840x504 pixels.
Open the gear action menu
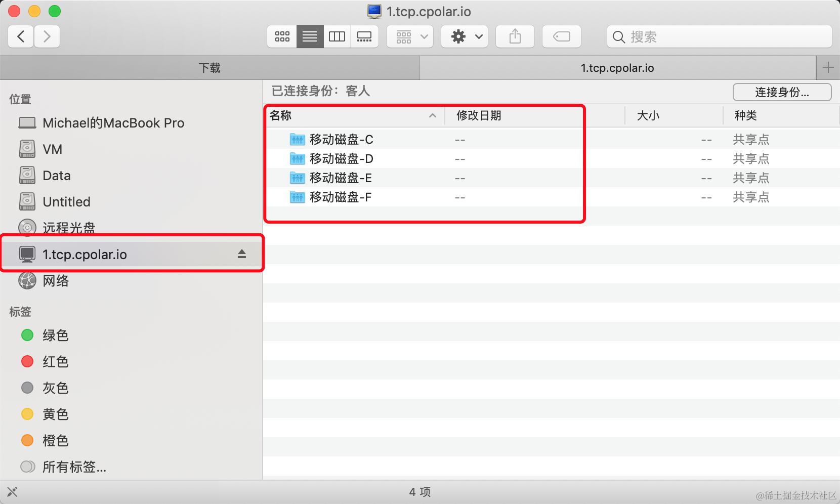tap(465, 36)
